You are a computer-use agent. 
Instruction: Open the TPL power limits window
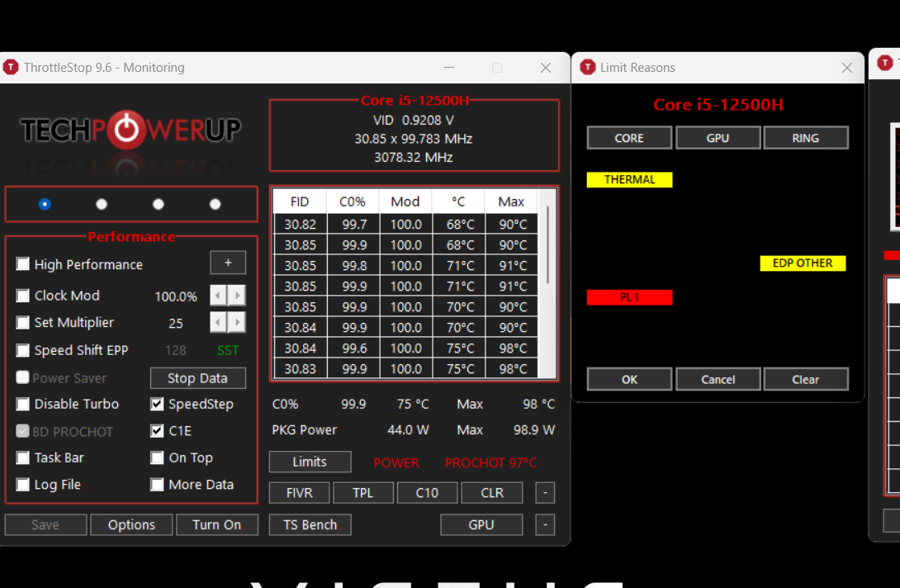tap(362, 492)
